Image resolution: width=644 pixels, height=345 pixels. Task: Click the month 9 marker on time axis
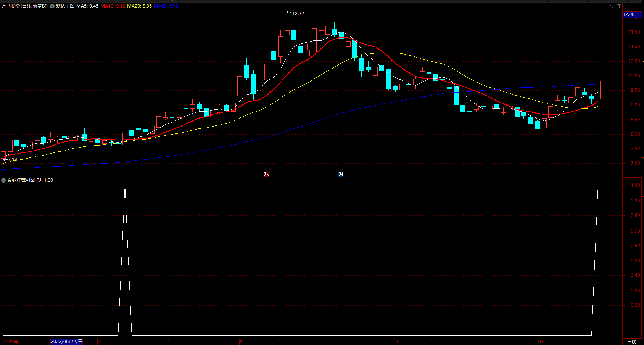397,342
